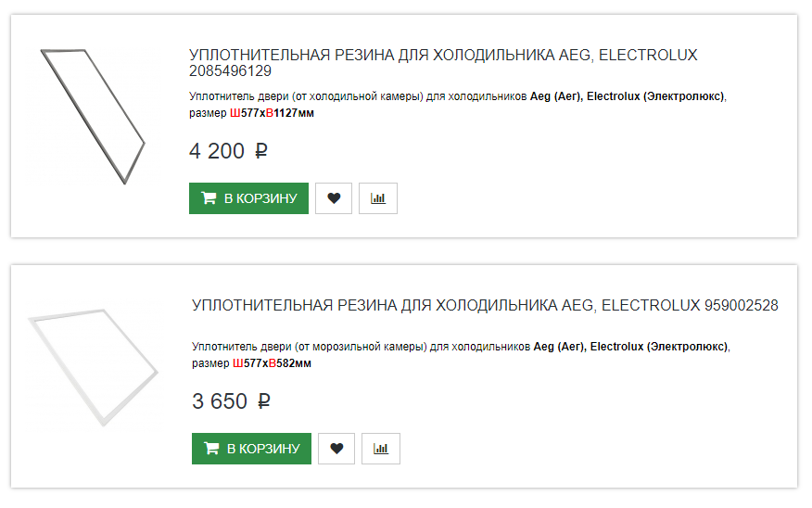
Task: Open comparison chart for the 2085496129 seal
Action: click(x=378, y=198)
